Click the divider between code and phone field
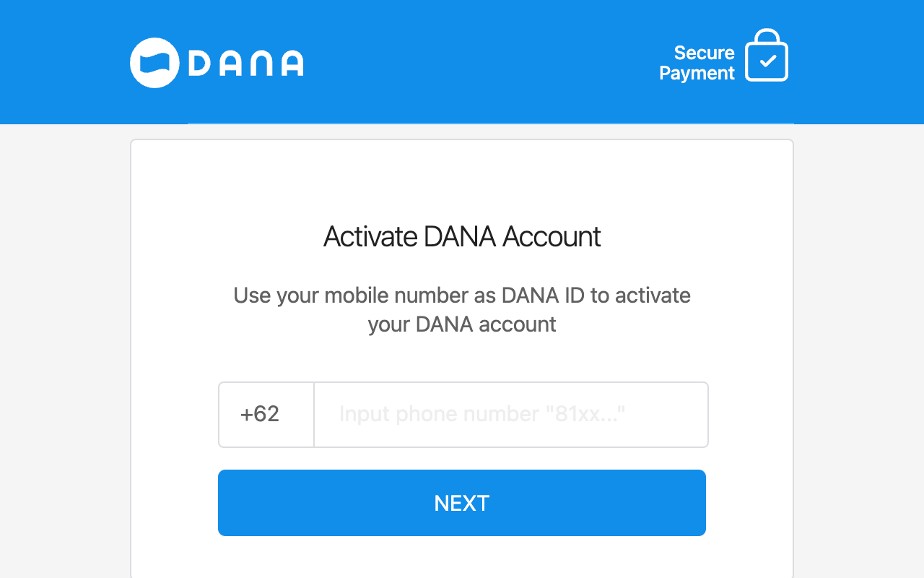 pos(314,414)
